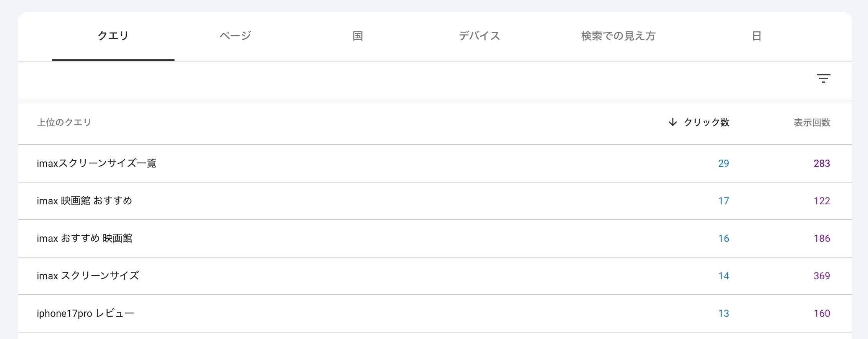
Task: Click the 369 impressions value
Action: 822,276
